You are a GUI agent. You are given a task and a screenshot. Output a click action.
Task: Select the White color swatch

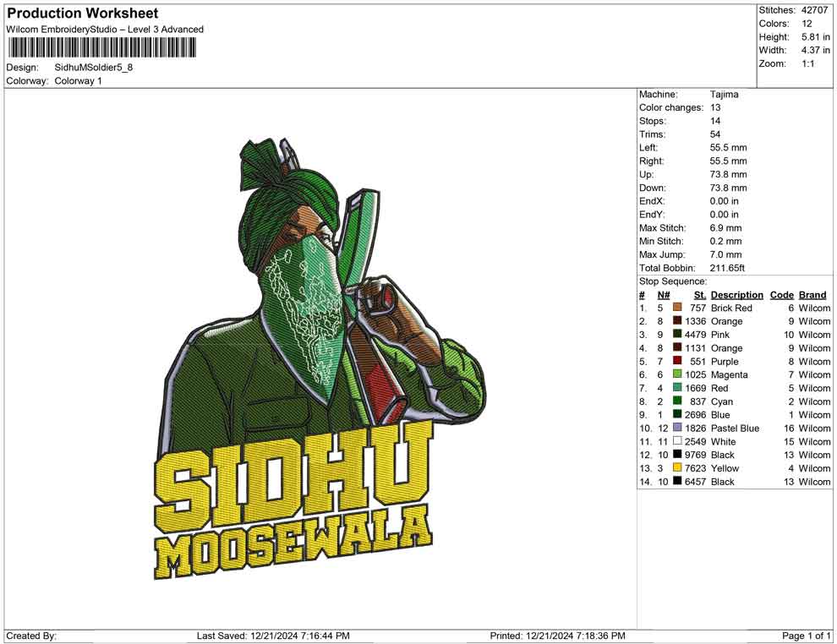click(x=677, y=440)
